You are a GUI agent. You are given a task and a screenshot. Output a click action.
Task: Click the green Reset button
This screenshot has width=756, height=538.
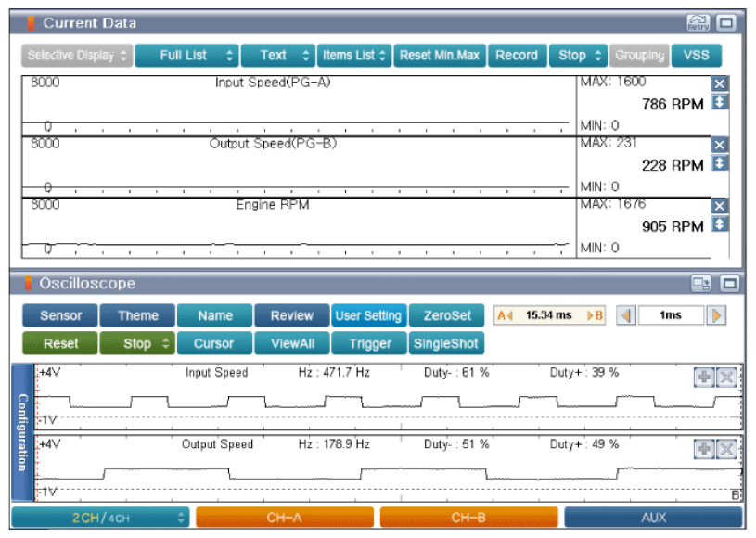click(60, 343)
